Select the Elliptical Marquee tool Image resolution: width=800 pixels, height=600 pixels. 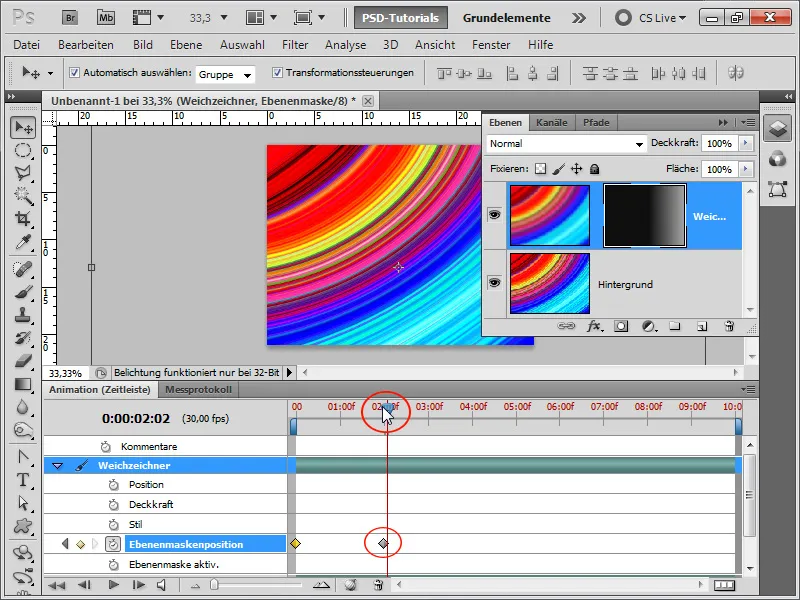pos(23,151)
